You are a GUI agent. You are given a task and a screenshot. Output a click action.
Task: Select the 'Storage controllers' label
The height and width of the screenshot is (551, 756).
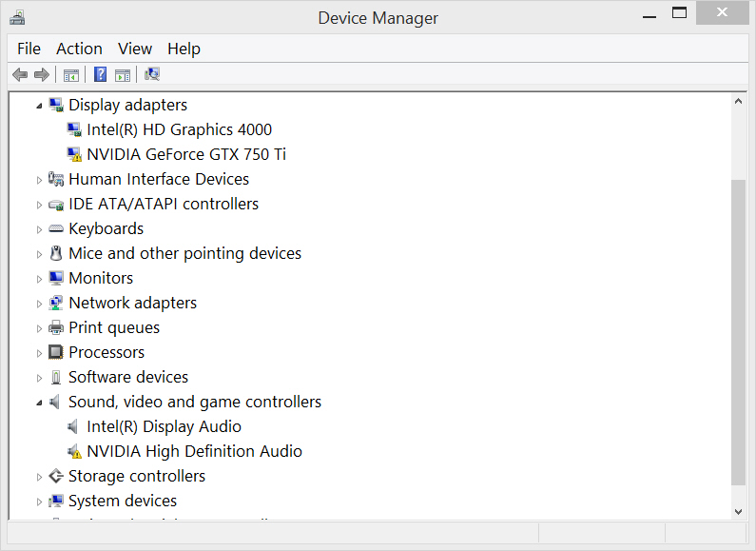pos(137,476)
